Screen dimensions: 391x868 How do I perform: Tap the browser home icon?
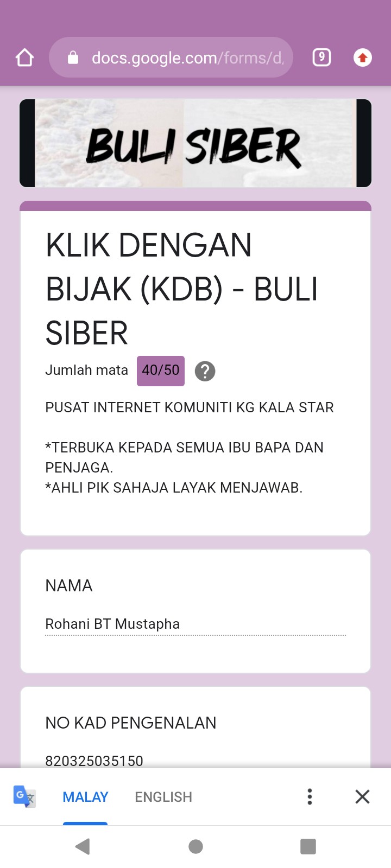pyautogui.click(x=25, y=58)
